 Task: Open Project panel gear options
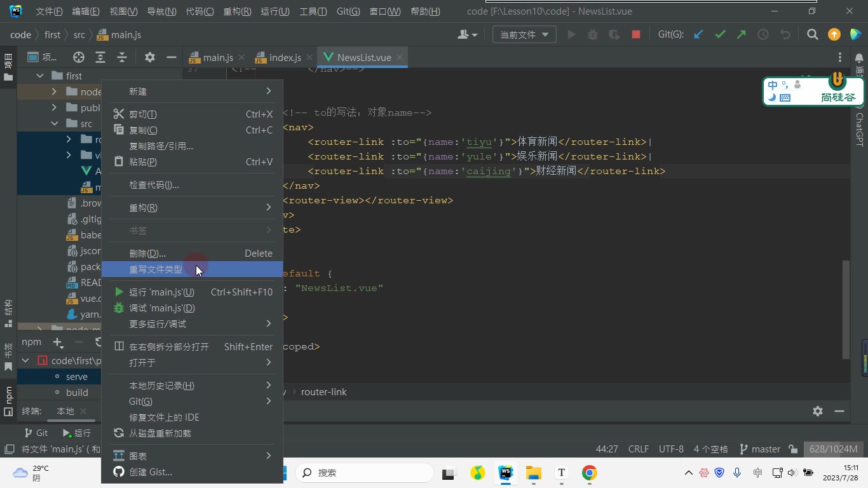(x=150, y=57)
